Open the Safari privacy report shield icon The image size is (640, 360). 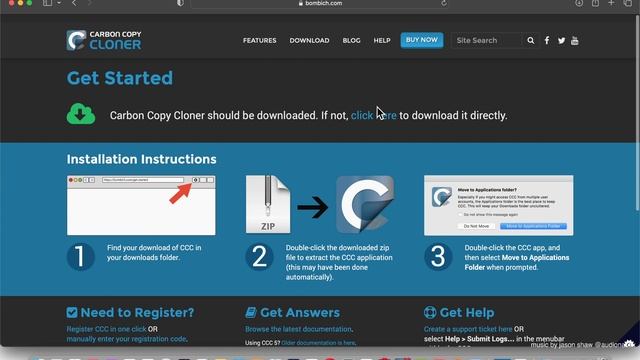coord(180,3)
